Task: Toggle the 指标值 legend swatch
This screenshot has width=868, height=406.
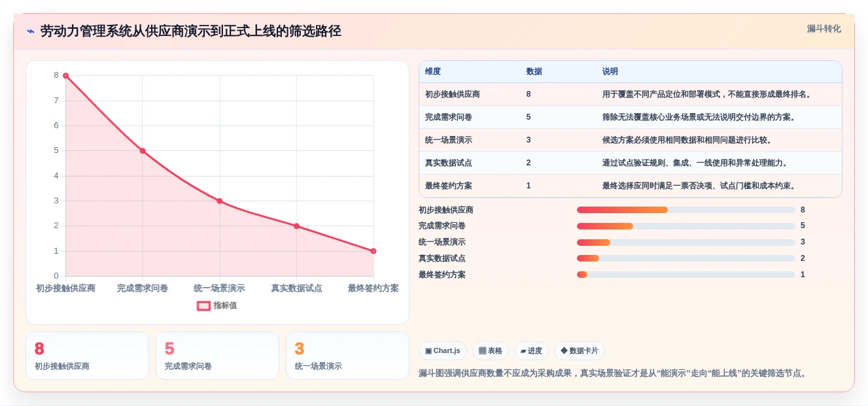Action: click(x=203, y=305)
